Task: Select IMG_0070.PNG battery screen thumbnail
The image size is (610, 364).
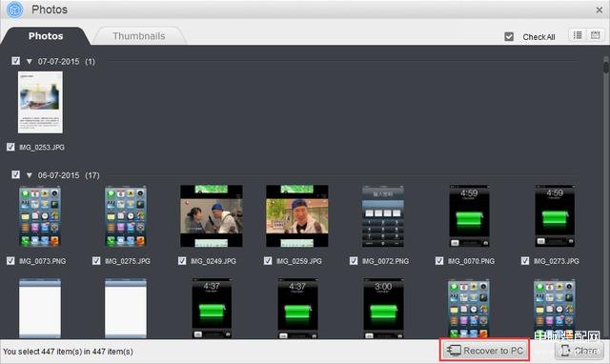Action: (x=469, y=216)
